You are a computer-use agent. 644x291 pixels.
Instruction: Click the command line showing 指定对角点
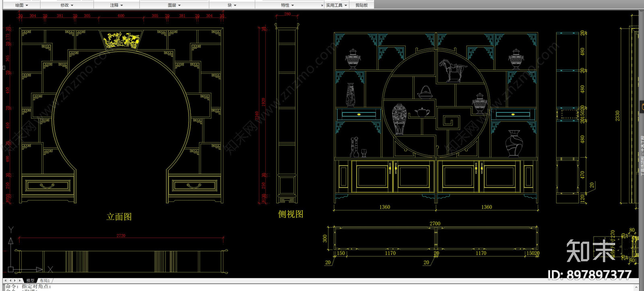[28, 286]
